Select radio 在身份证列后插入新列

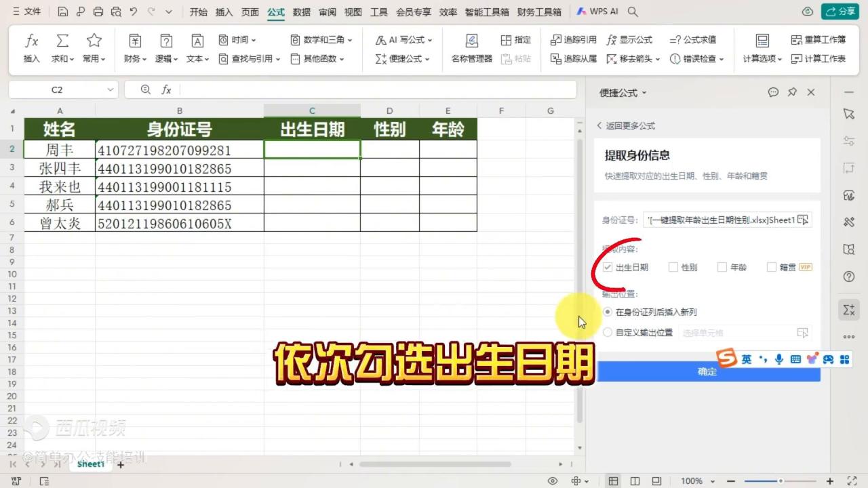pos(608,312)
